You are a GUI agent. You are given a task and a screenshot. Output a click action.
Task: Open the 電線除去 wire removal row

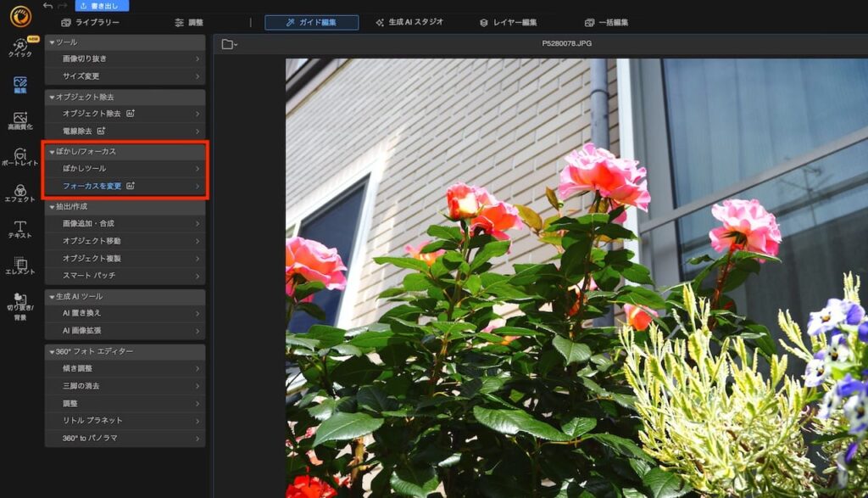tap(125, 131)
